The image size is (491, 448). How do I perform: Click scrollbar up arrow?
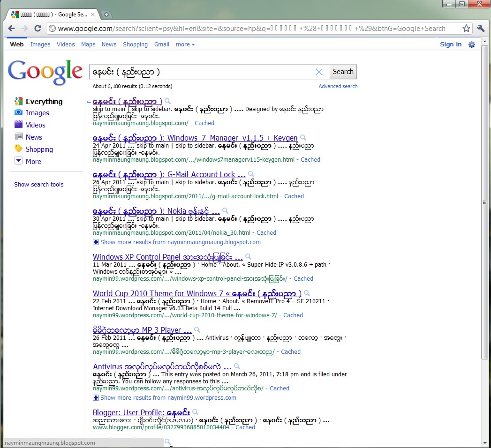click(x=484, y=41)
